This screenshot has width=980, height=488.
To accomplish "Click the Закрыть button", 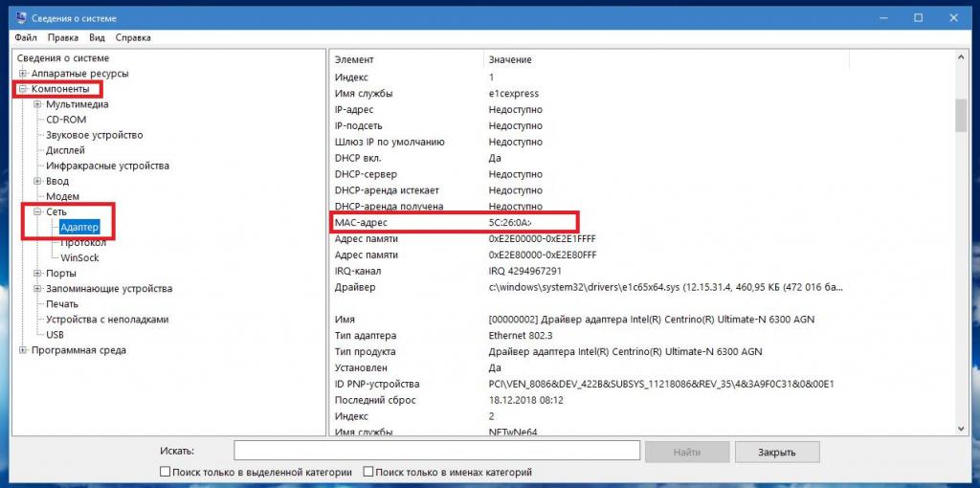I will [x=777, y=452].
